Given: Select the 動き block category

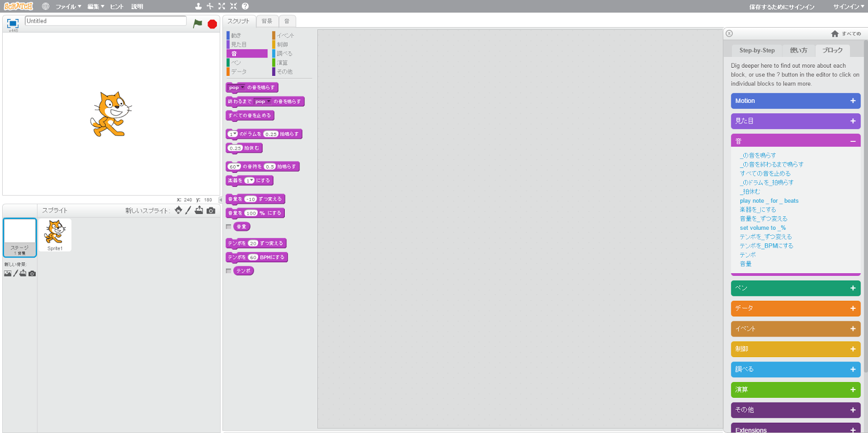Looking at the screenshot, I should point(247,35).
